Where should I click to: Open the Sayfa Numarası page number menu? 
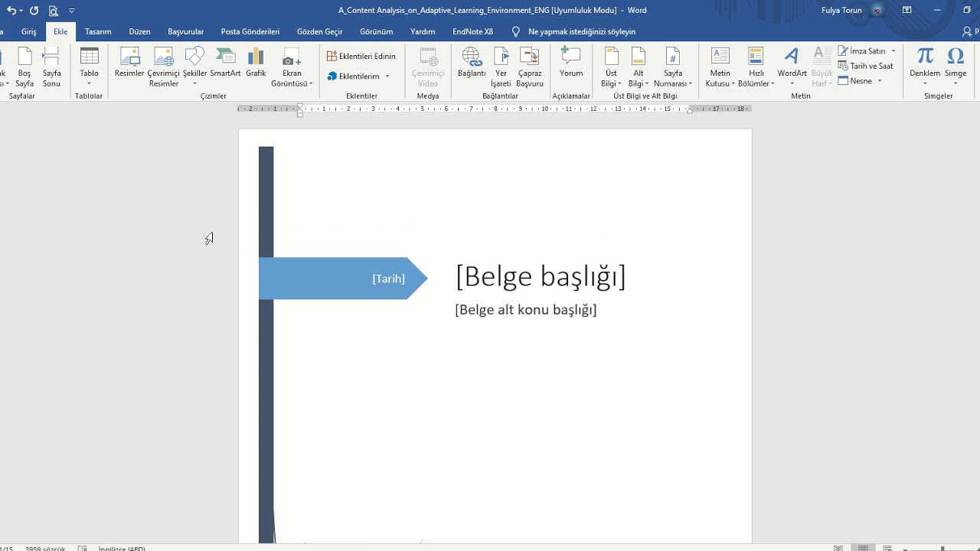coord(673,67)
